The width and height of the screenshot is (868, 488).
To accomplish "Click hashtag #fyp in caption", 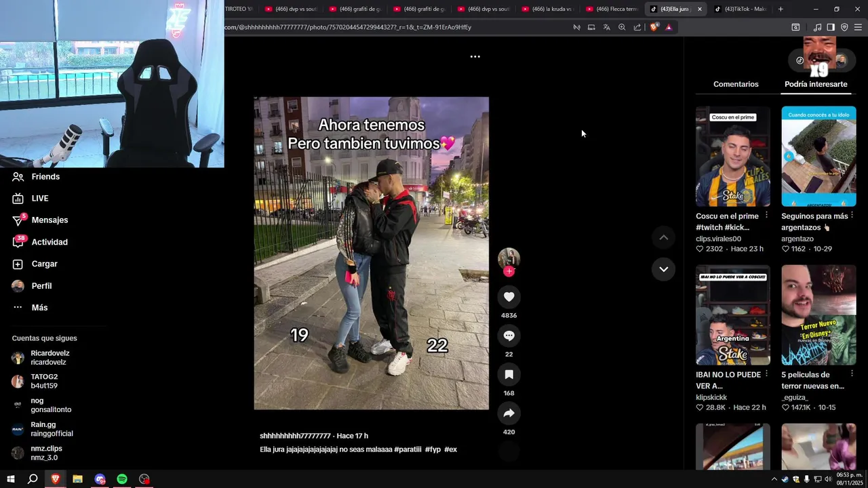I will pyautogui.click(x=433, y=449).
